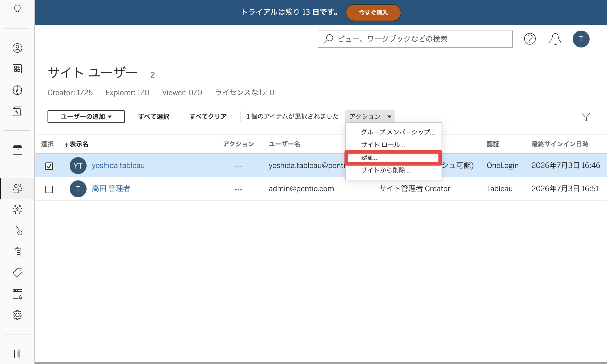Collapse the アクション dropdown
The image size is (607, 364).
click(370, 117)
